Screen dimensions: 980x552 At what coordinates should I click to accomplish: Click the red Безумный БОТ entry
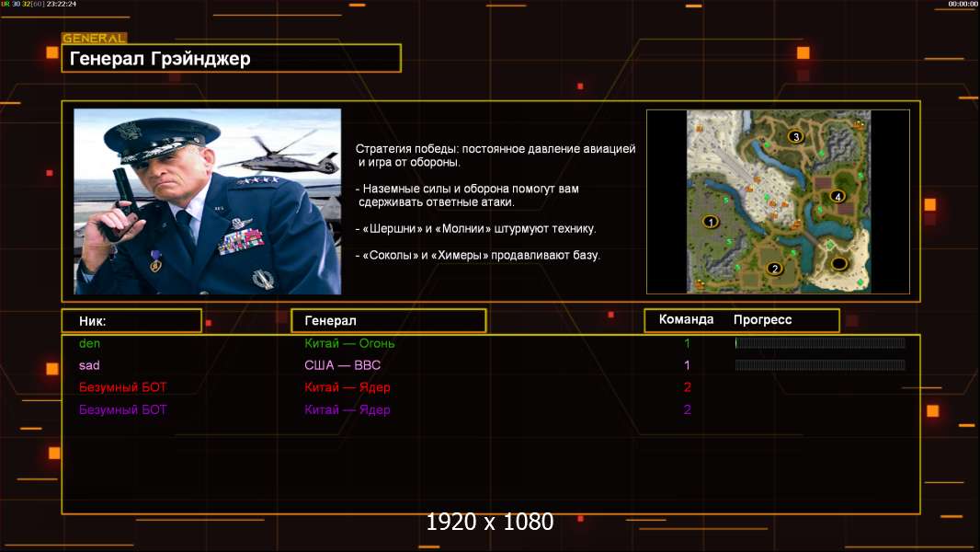point(123,387)
